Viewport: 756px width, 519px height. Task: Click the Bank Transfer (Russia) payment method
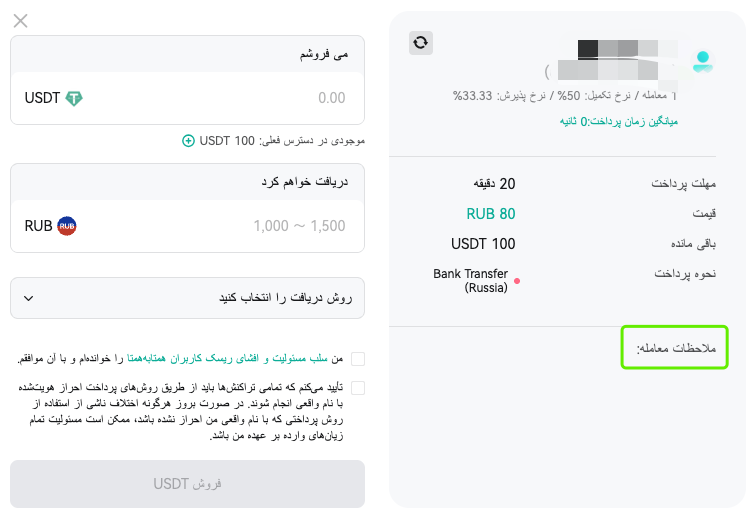[x=470, y=281]
